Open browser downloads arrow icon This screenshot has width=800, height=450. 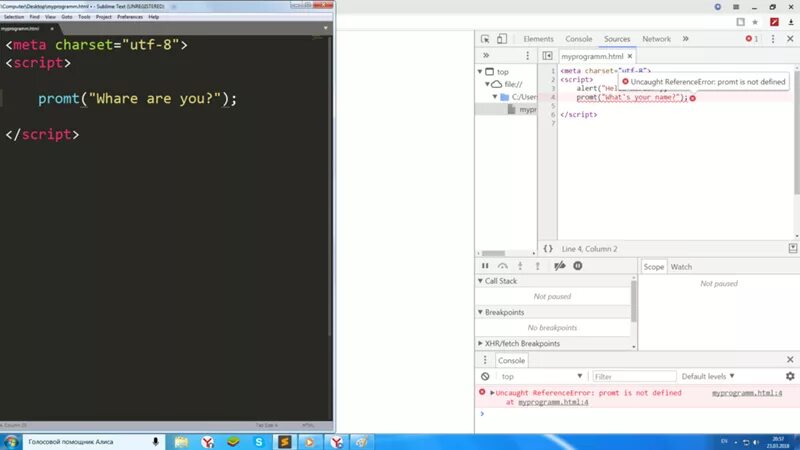(x=791, y=22)
